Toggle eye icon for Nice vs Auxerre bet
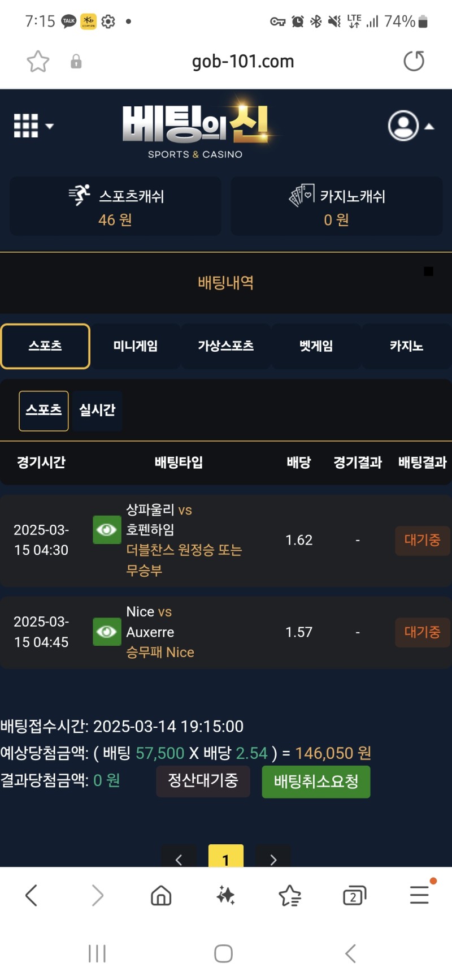Viewport: 452px width, 980px height. coord(107,632)
